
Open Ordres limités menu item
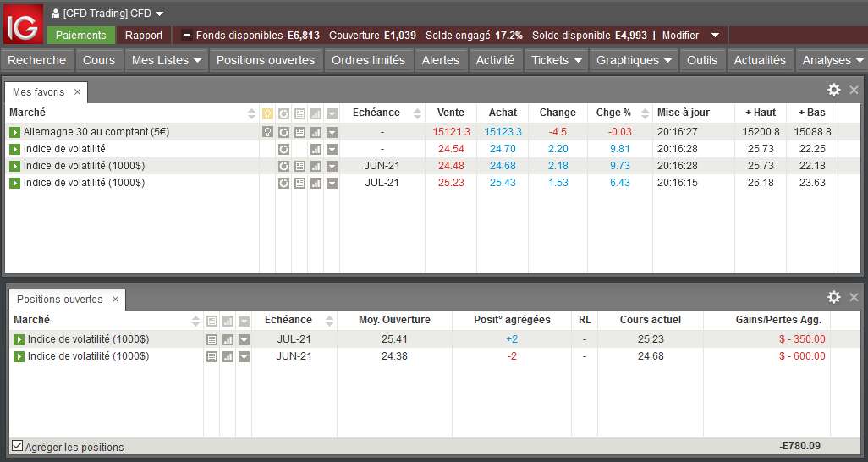368,60
